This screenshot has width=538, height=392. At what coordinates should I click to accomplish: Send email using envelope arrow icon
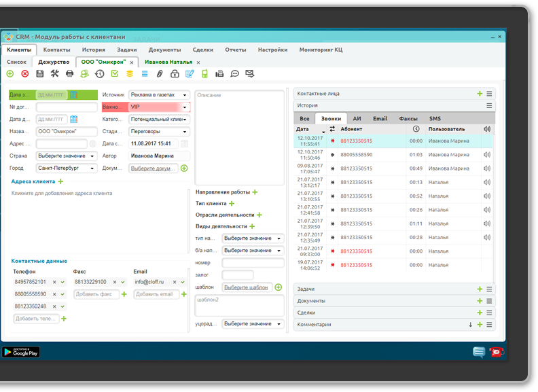(250, 74)
